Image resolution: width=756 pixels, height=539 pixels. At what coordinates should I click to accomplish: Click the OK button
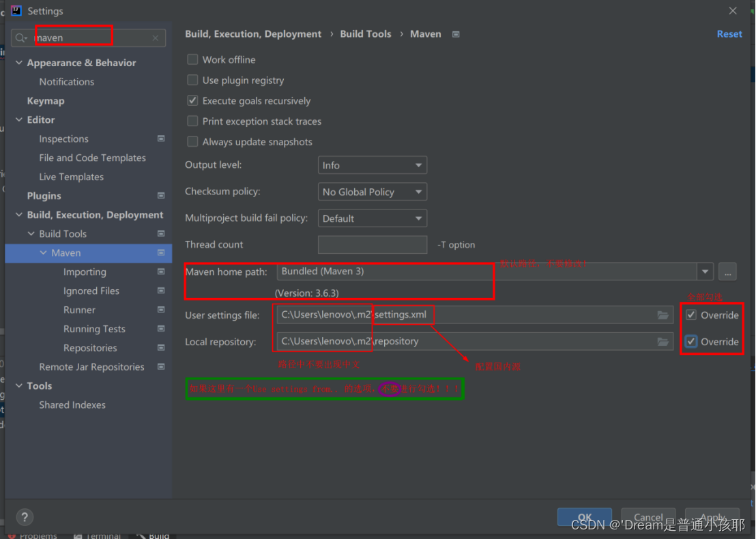pyautogui.click(x=584, y=517)
